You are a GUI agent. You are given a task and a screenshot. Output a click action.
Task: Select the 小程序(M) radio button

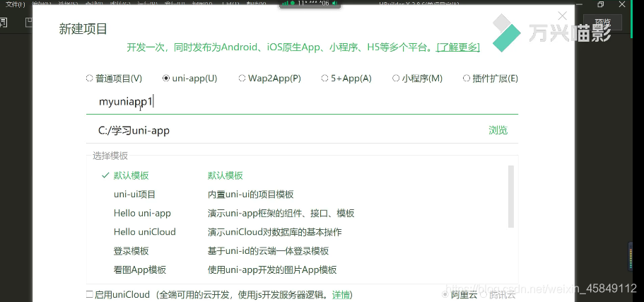click(x=396, y=78)
